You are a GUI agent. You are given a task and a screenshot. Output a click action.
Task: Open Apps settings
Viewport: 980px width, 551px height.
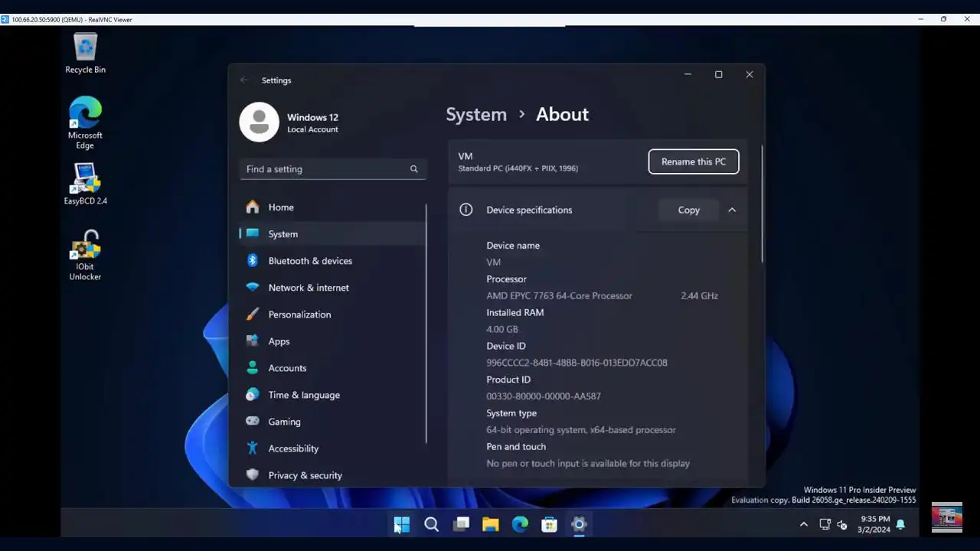pos(332,341)
